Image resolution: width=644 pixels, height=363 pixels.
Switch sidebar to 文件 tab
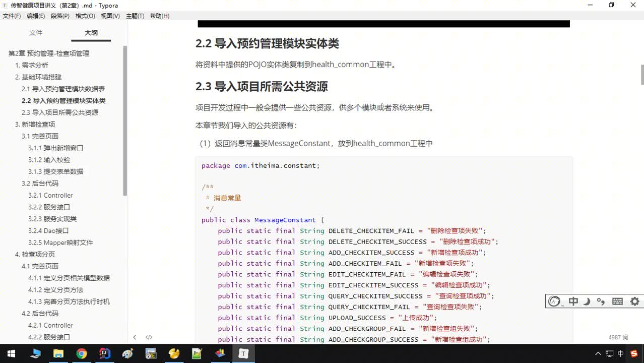36,33
